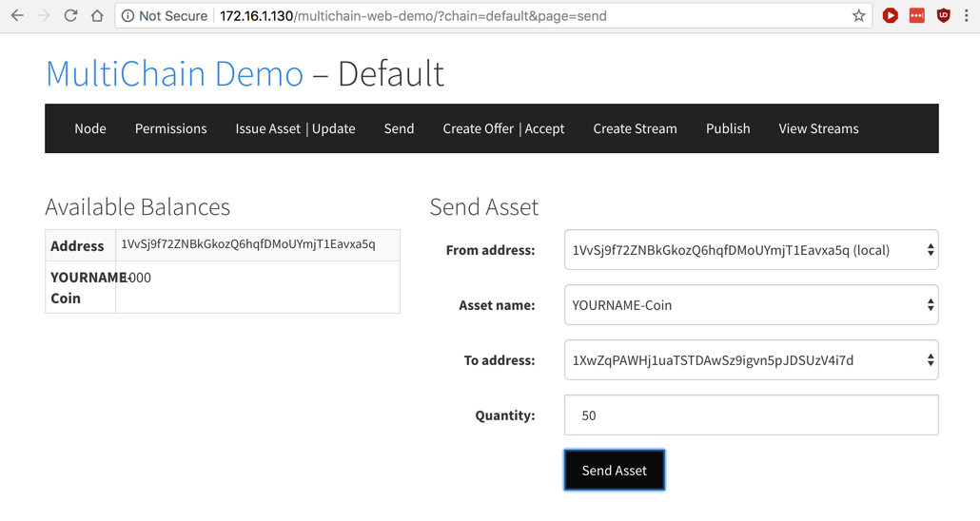Open Chrome's three-dot menu
980x521 pixels.
(x=967, y=15)
